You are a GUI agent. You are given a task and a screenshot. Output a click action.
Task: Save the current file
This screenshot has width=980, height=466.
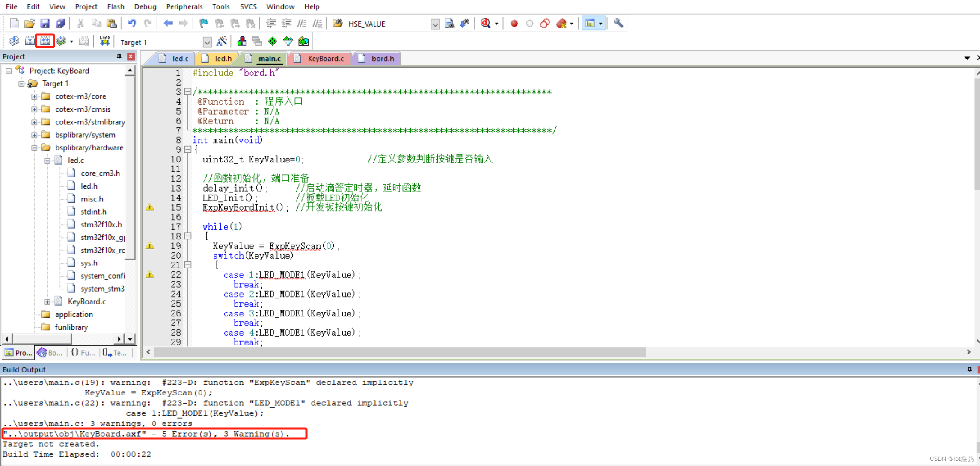[x=45, y=24]
